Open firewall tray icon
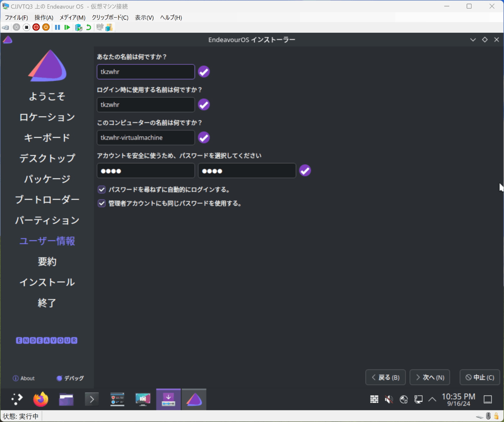 tap(374, 399)
